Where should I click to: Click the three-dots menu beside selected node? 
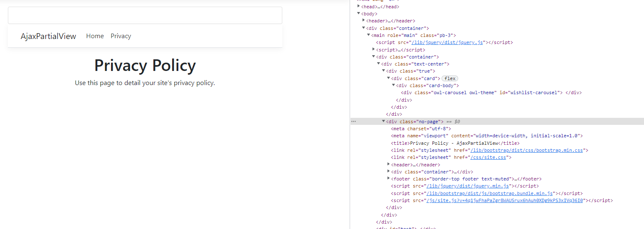click(353, 122)
